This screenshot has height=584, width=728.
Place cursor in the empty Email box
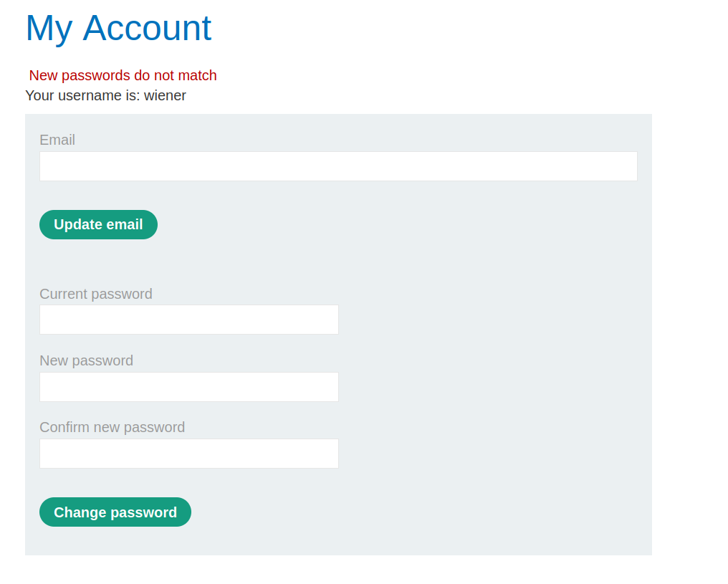point(337,166)
